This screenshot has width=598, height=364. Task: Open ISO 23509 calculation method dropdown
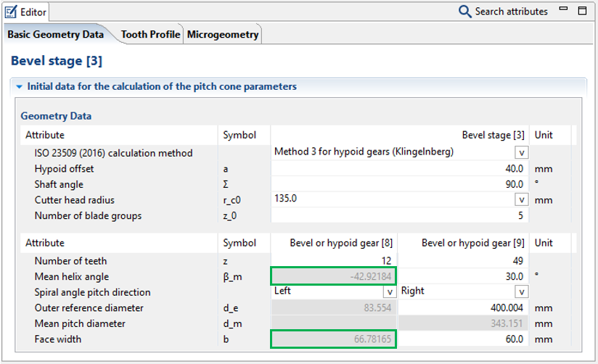[521, 153]
